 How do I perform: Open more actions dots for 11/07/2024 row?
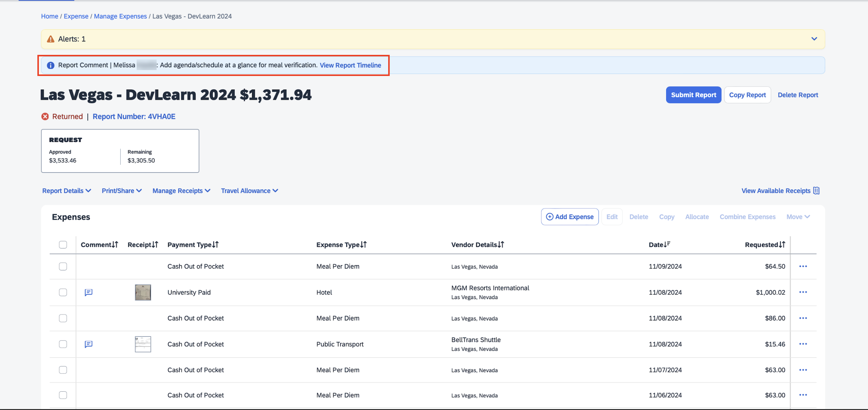tap(803, 370)
